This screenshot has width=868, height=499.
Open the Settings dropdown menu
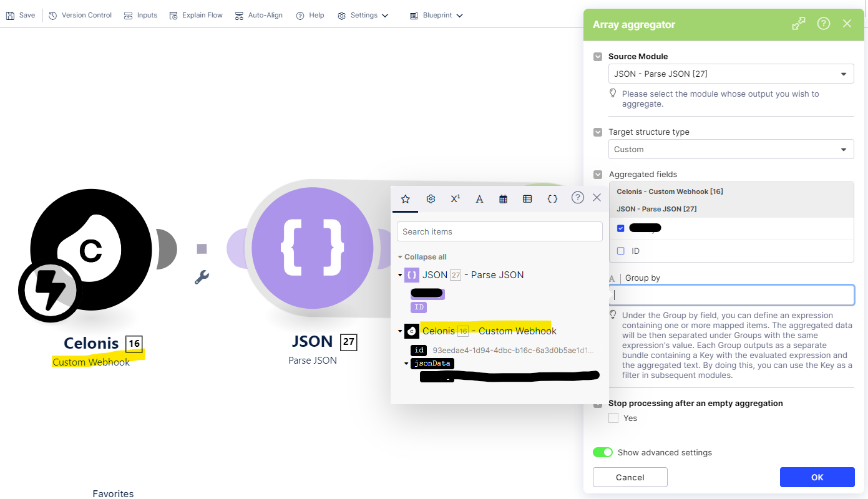[x=363, y=15]
